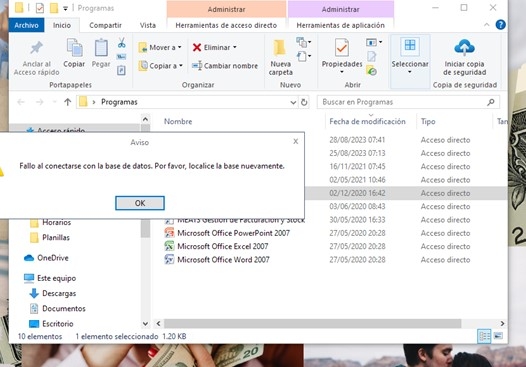Go up one folder level arrow
Screen dimensions: 526x367
click(x=68, y=102)
